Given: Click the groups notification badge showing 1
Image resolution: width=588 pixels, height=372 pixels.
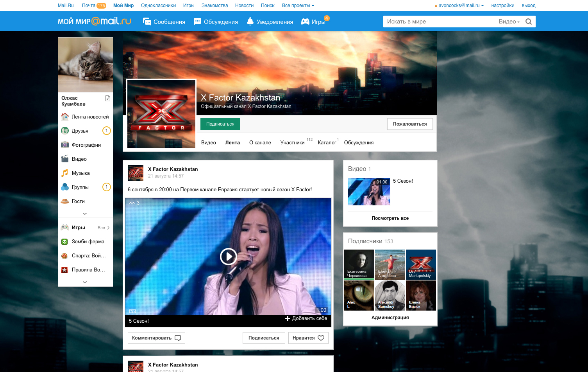Looking at the screenshot, I should pyautogui.click(x=106, y=187).
